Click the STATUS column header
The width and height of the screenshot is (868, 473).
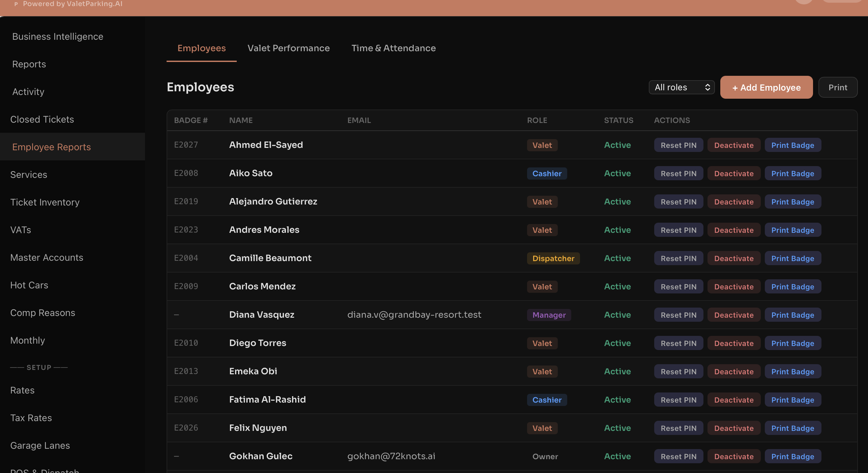coord(618,120)
